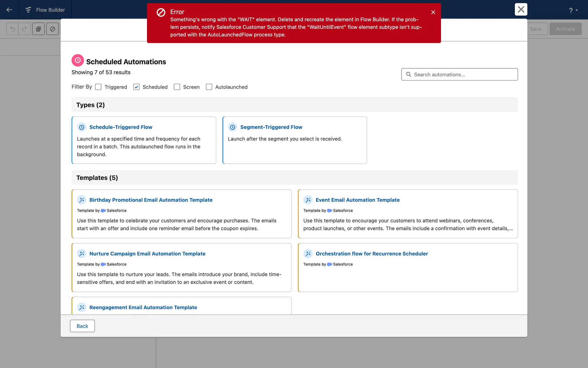The image size is (588, 368).
Task: Tick the Autolaunched filter checkbox
Action: pos(209,87)
